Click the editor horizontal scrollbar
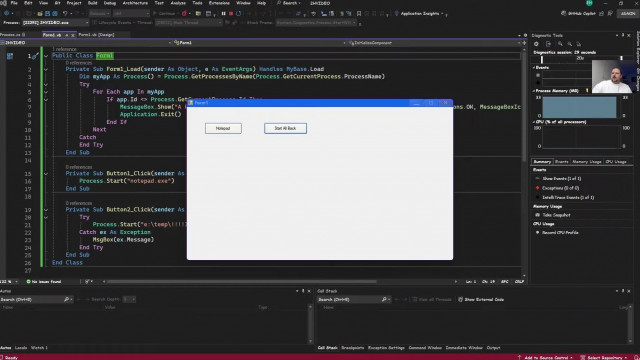This screenshot has width=640, height=360. tap(241, 281)
